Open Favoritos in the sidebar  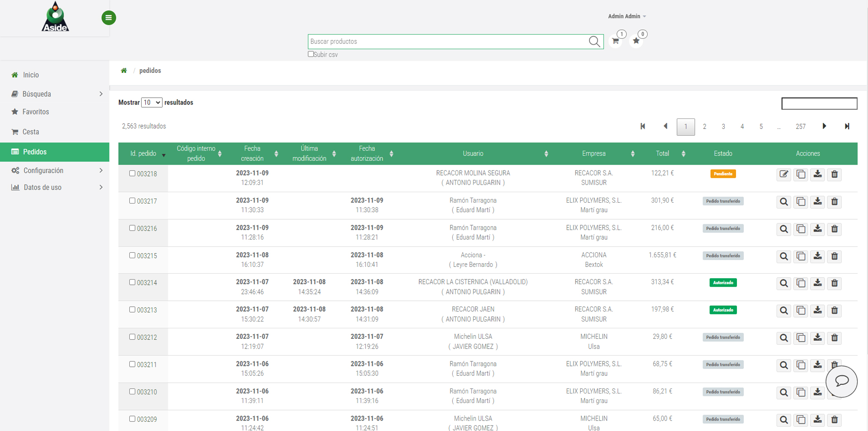pos(36,112)
